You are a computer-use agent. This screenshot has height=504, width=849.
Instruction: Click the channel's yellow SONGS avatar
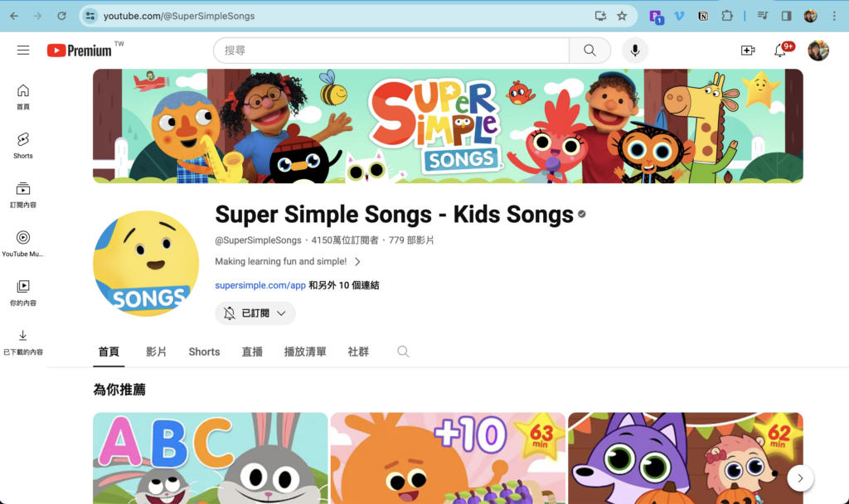click(146, 264)
